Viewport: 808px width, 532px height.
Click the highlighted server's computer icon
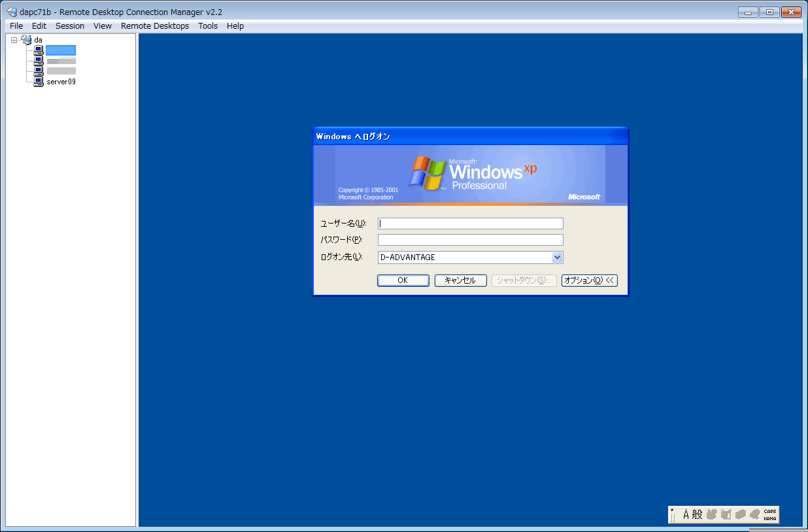coord(38,50)
